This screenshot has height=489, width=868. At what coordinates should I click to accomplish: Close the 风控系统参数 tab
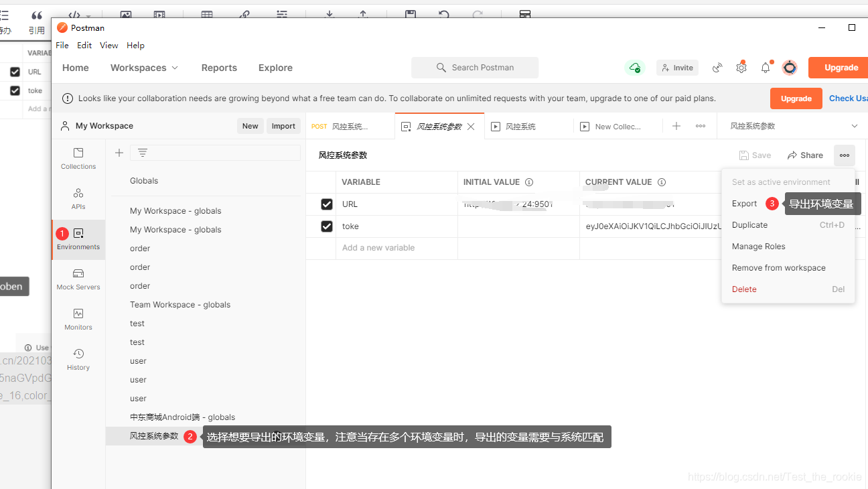[471, 126]
